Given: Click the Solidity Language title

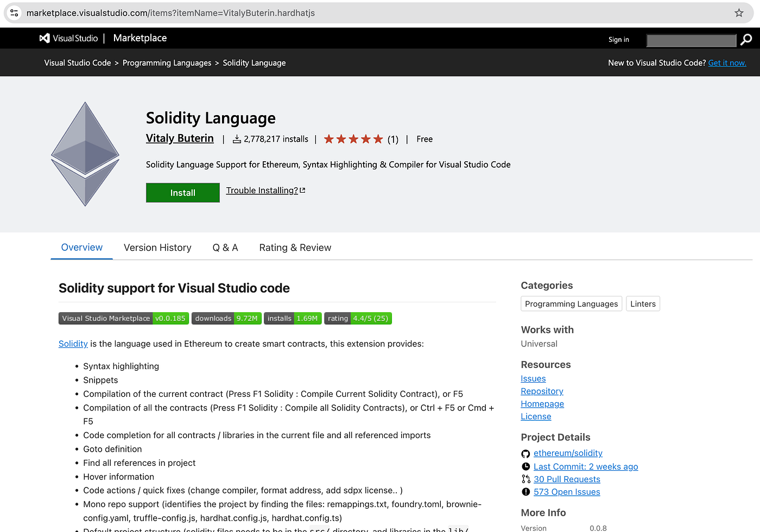Looking at the screenshot, I should point(211,118).
